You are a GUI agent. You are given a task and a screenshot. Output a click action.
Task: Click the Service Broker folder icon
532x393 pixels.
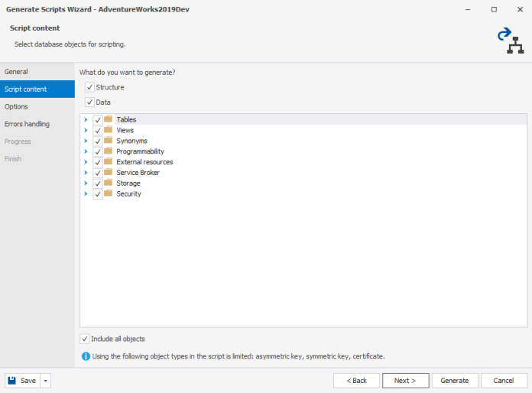(x=108, y=173)
